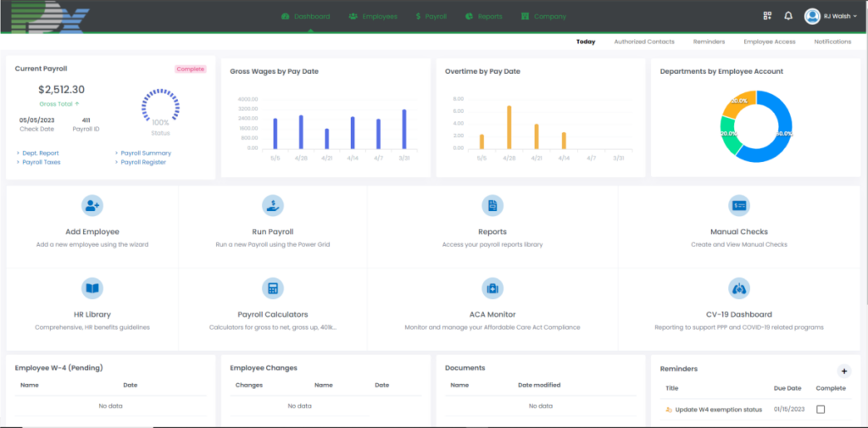The width and height of the screenshot is (868, 428).
Task: Add a new reminder with plus button
Action: tap(843, 370)
